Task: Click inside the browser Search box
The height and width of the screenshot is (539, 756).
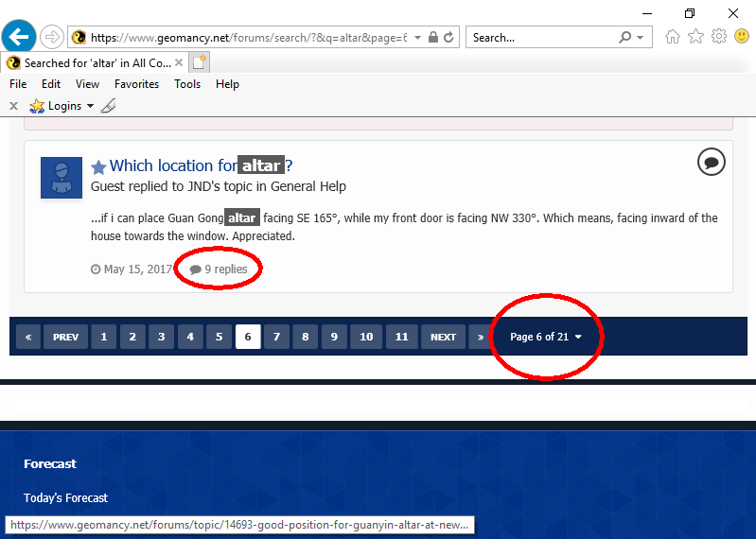Action: pyautogui.click(x=539, y=38)
